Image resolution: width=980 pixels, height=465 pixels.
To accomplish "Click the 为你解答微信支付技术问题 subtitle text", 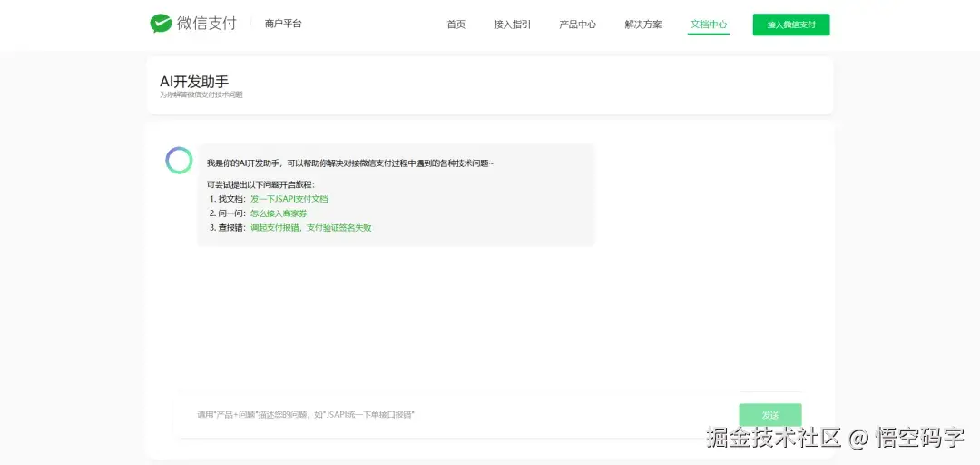I will (x=201, y=94).
